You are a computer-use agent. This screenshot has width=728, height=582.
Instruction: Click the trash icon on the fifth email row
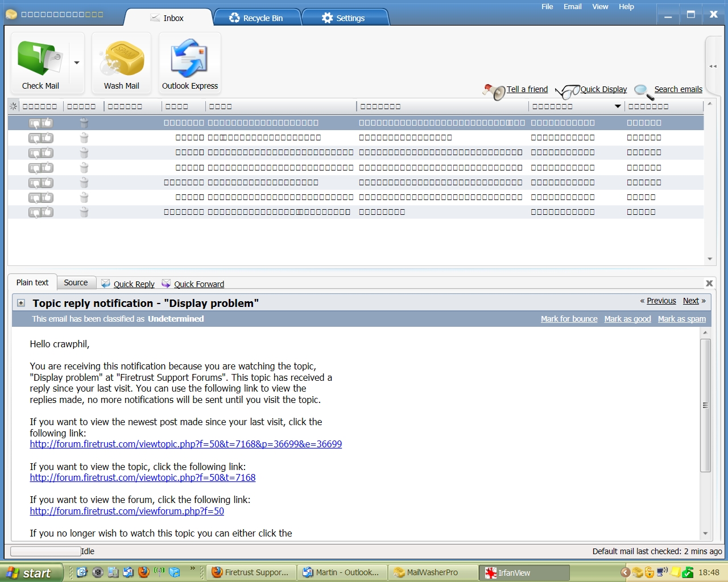[84, 182]
